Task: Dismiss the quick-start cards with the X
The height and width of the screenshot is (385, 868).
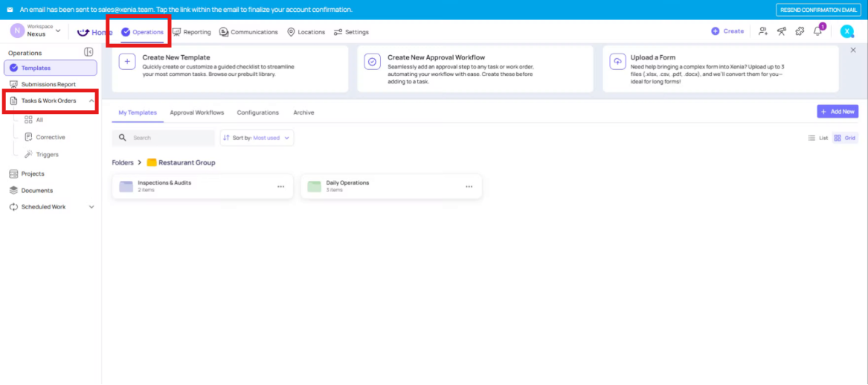Action: click(x=852, y=50)
